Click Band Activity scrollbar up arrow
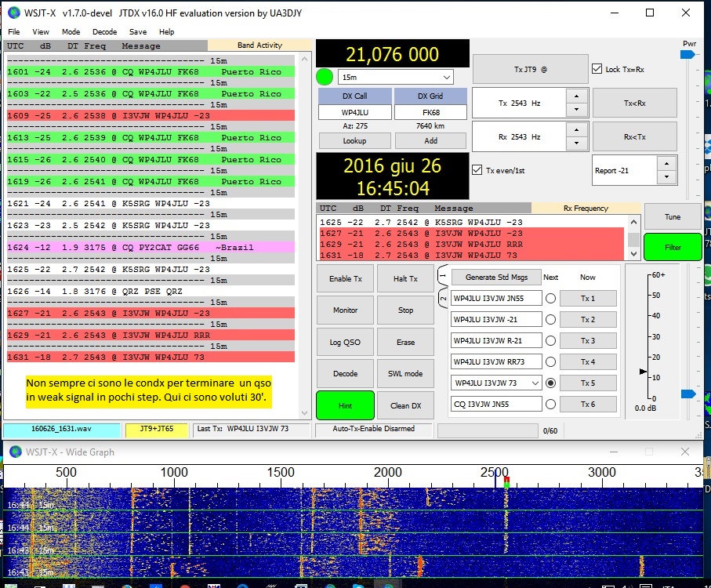Viewport: 711px width, 588px height. coord(304,60)
